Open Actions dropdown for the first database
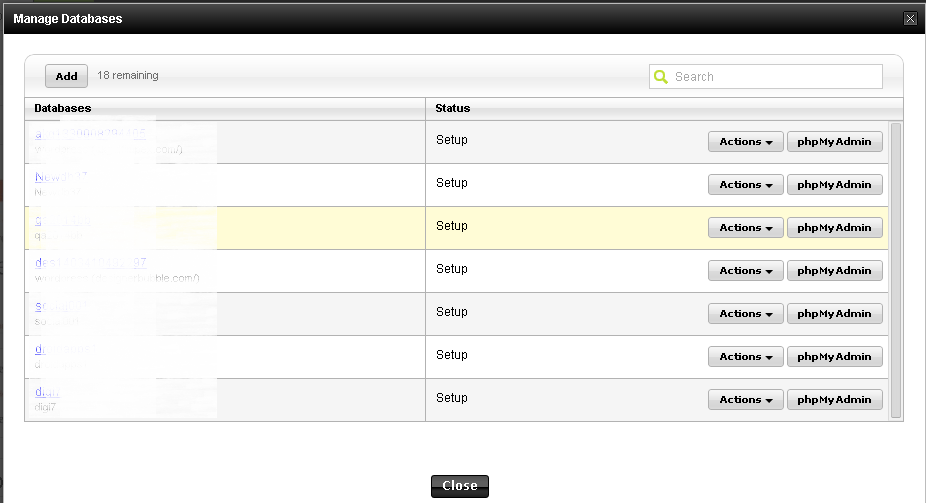The image size is (926, 503). point(745,142)
